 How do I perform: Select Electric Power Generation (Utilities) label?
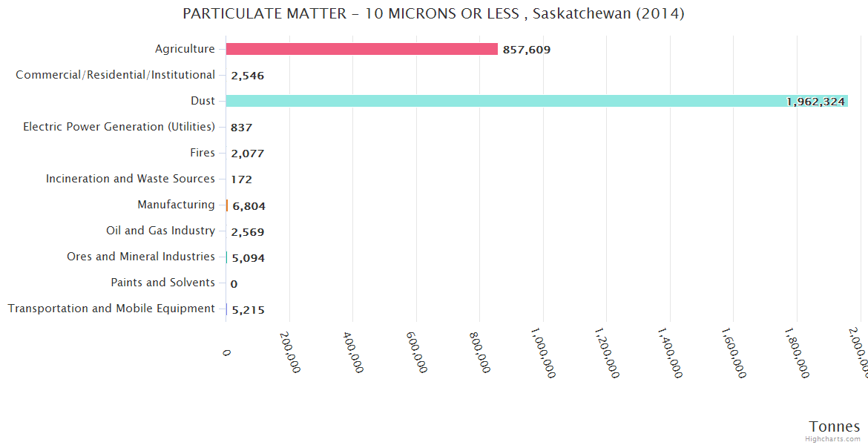[x=119, y=127]
